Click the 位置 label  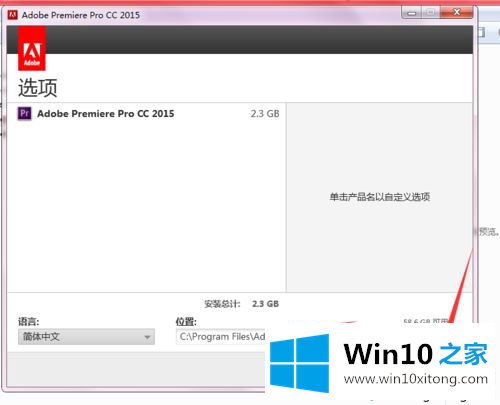[x=186, y=322]
